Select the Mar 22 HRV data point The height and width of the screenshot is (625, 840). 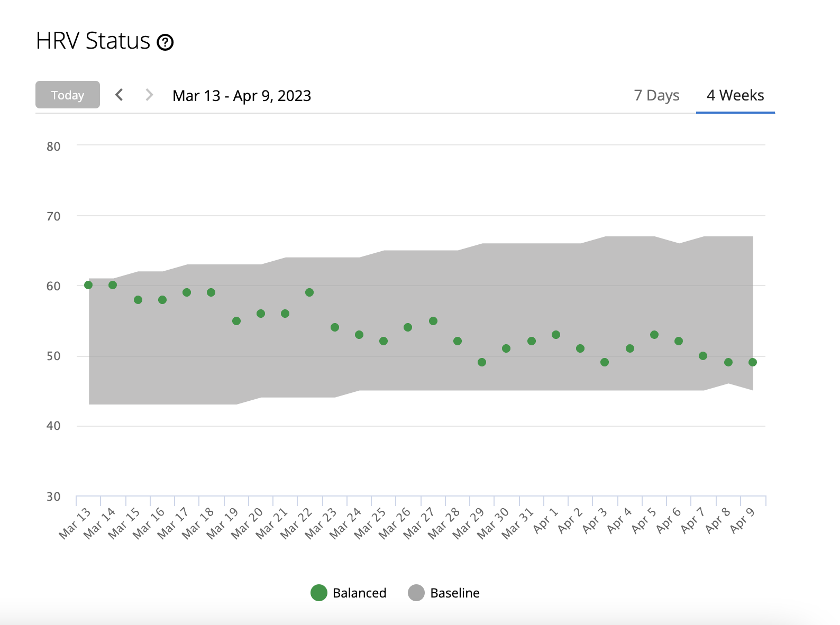tap(309, 292)
